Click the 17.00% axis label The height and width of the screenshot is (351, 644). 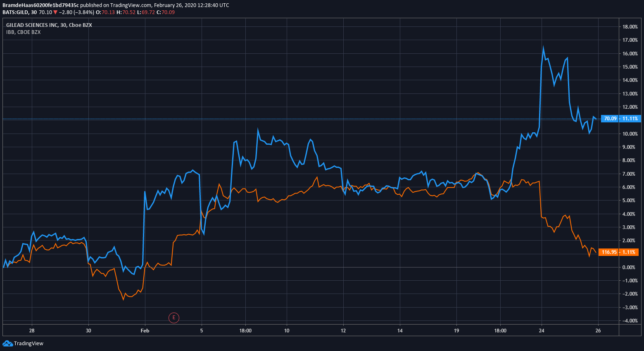(630, 40)
